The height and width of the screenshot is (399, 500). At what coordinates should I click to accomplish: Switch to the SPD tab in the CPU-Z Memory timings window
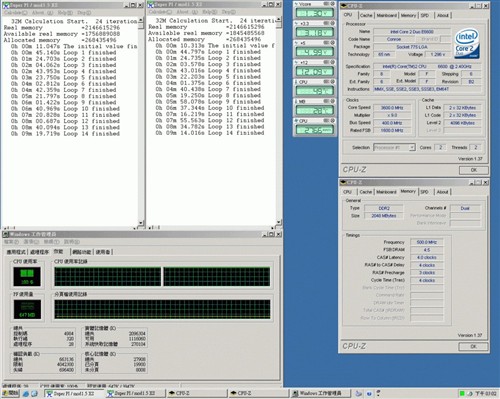[x=424, y=192]
